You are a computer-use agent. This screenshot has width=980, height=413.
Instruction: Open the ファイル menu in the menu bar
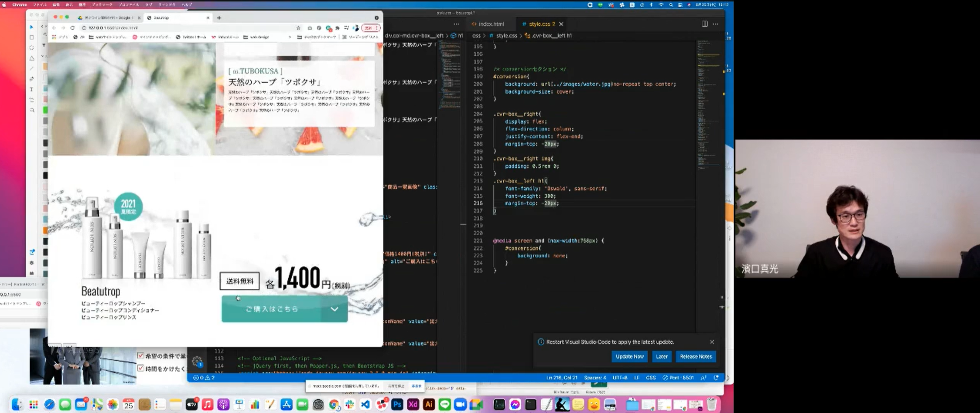point(40,4)
